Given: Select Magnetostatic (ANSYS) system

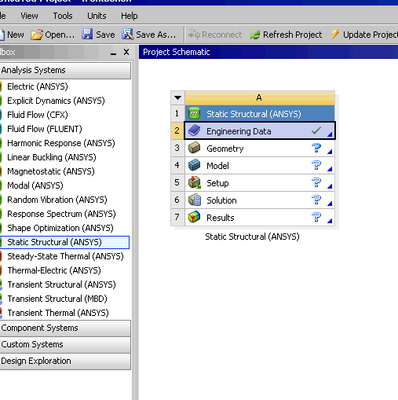Looking at the screenshot, I should 51,171.
